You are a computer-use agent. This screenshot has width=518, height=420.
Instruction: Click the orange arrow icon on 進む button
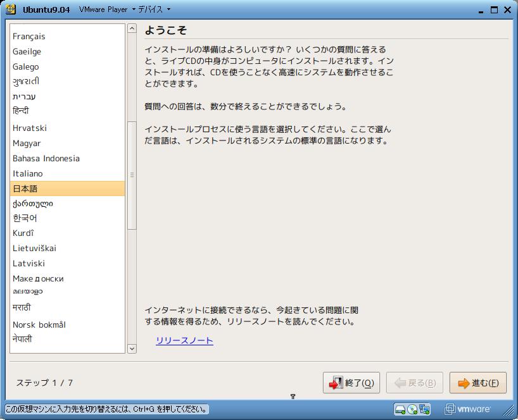pyautogui.click(x=464, y=383)
